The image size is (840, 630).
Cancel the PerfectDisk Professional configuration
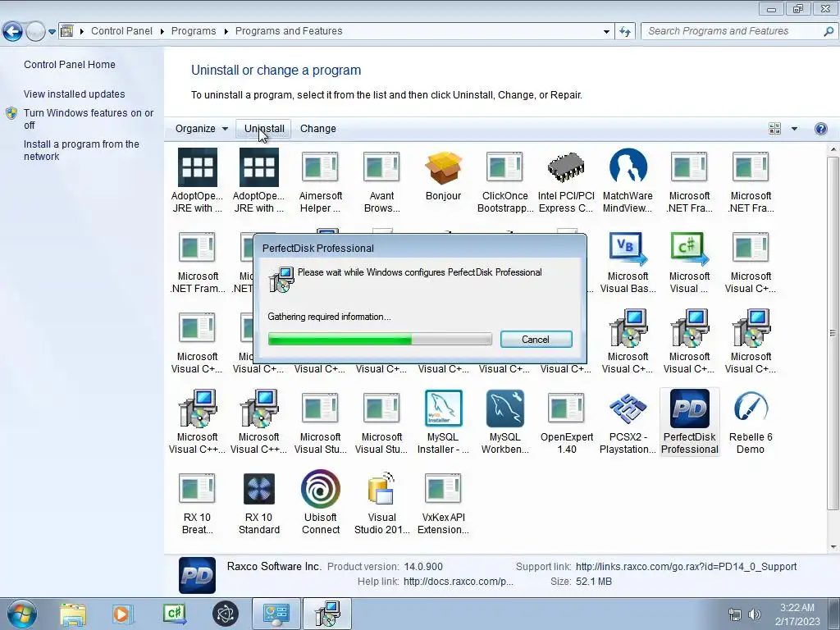(536, 339)
